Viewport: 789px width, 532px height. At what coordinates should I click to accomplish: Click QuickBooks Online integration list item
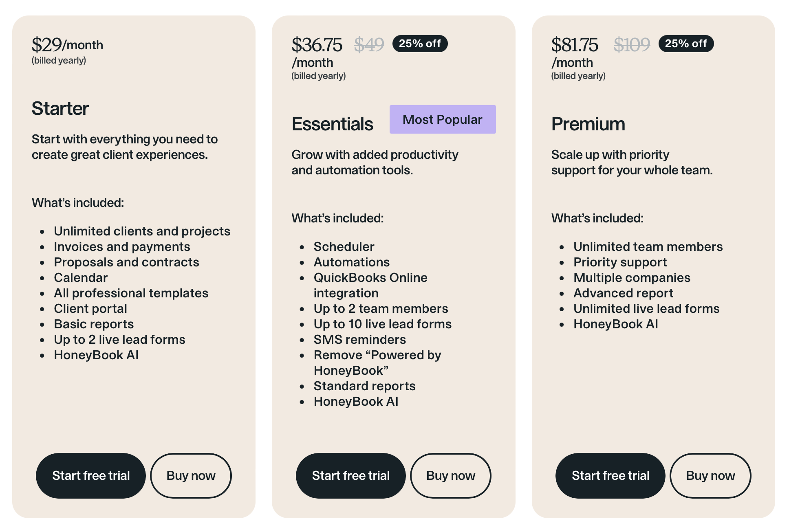370,277
